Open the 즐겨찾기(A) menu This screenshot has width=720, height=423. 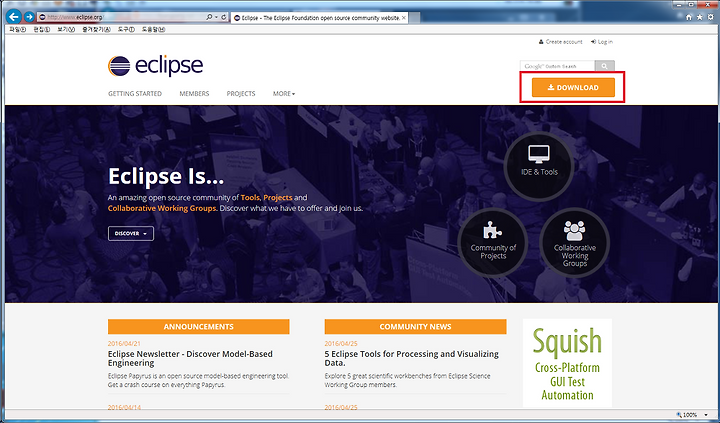(x=96, y=29)
